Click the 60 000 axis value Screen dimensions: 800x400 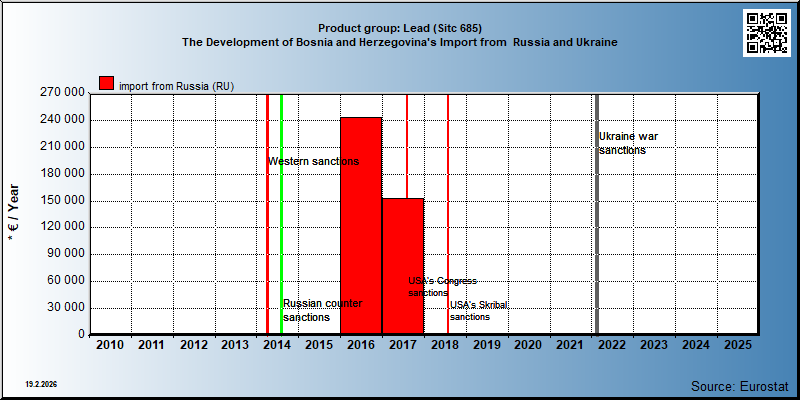(x=65, y=281)
